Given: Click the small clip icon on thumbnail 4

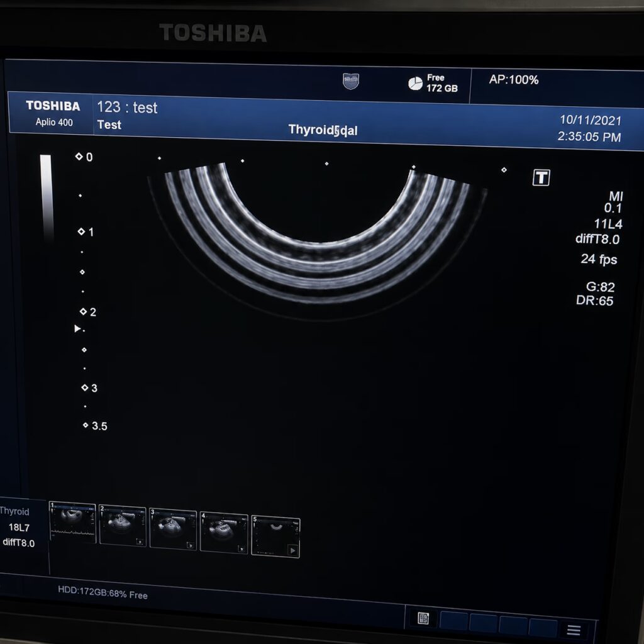Looking at the screenshot, I should (x=241, y=548).
